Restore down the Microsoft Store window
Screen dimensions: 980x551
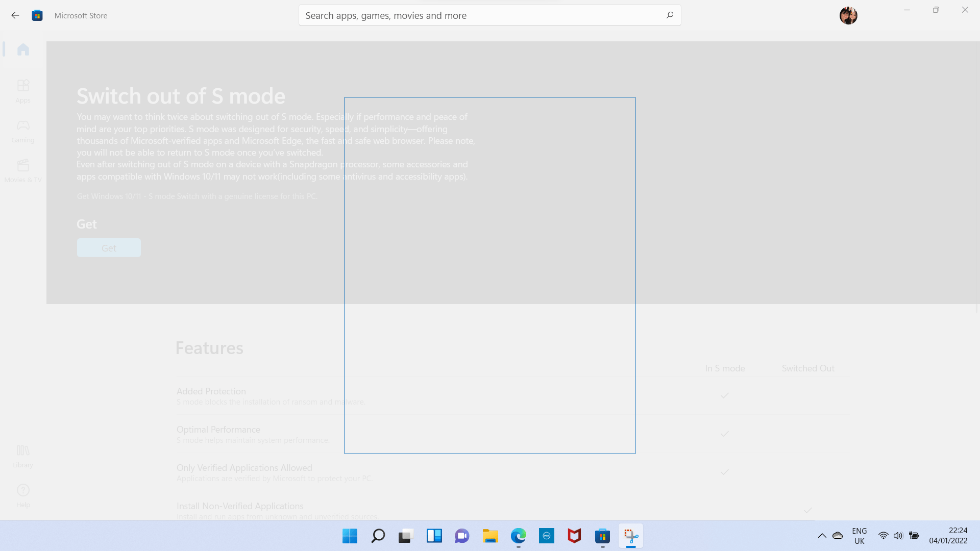[x=936, y=10]
